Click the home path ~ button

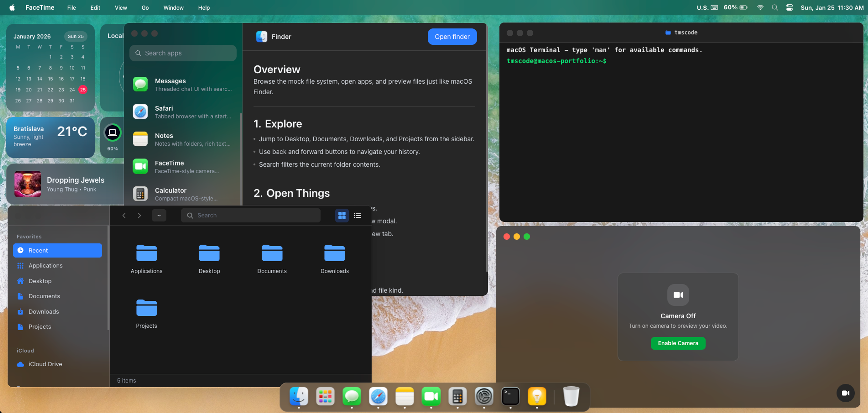pos(159,215)
